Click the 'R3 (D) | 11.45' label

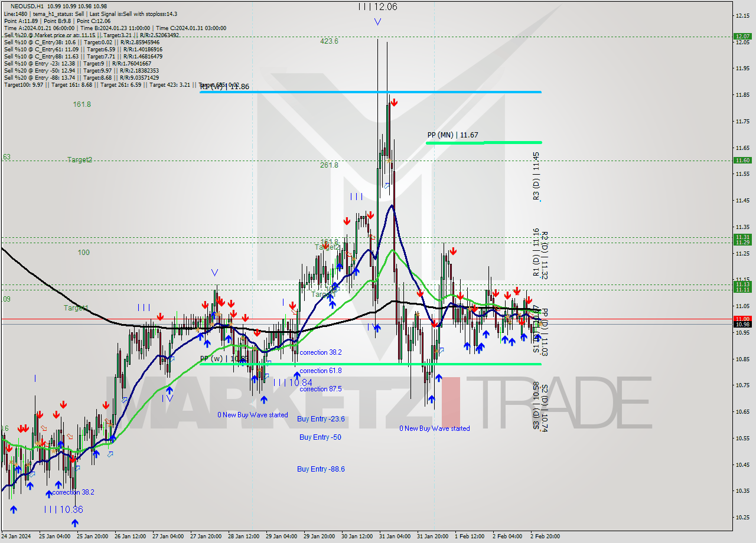tap(536, 176)
